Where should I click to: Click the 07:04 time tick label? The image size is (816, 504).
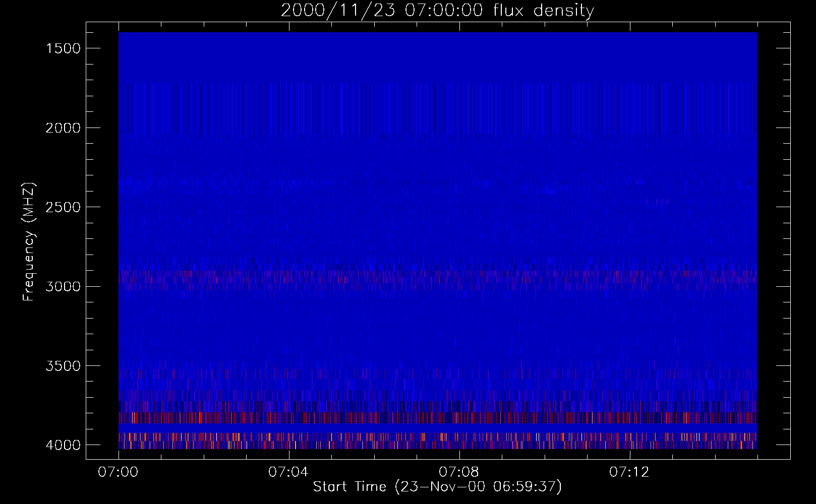click(x=288, y=472)
